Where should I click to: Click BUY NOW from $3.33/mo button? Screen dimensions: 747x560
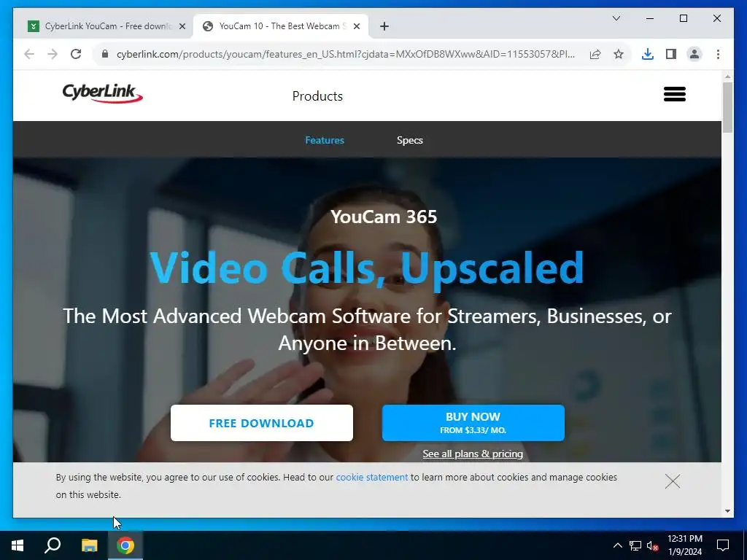point(473,423)
